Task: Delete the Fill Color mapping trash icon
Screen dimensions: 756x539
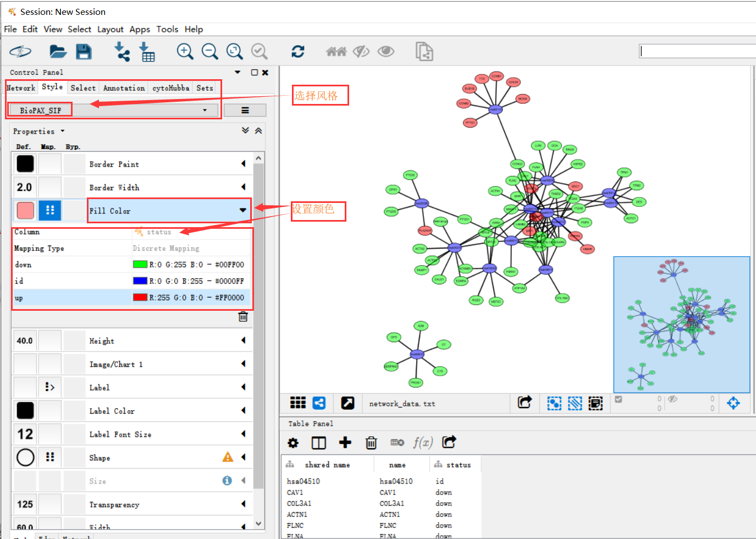Action: (x=243, y=316)
